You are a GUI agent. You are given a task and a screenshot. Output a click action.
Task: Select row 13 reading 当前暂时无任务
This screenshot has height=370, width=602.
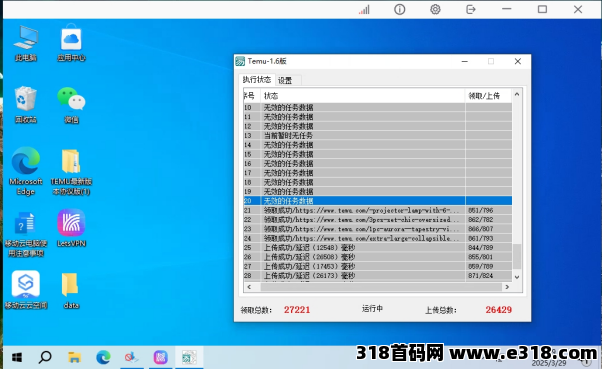tap(378, 135)
